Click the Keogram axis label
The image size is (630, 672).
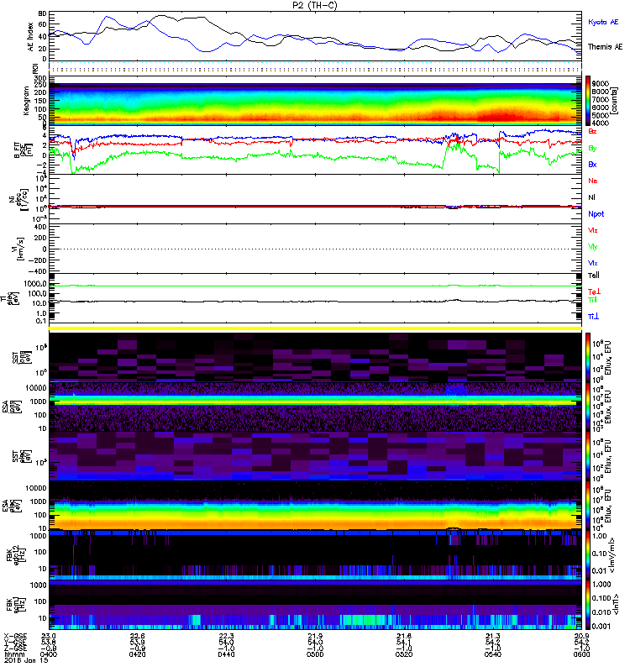[26, 100]
